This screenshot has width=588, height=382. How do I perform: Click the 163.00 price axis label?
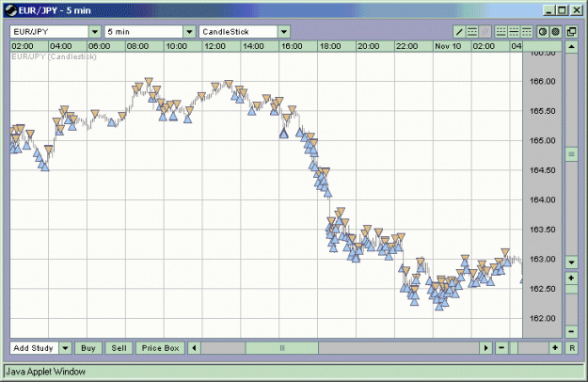543,259
